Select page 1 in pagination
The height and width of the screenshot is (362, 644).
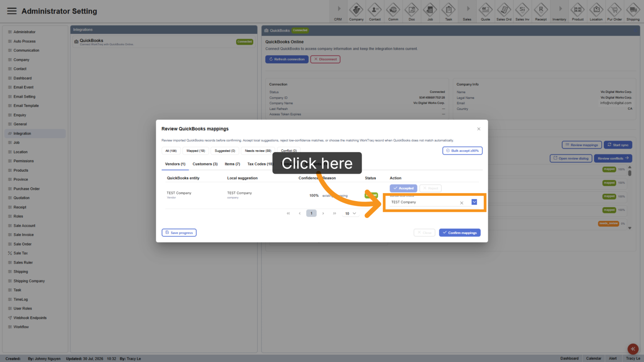311,213
